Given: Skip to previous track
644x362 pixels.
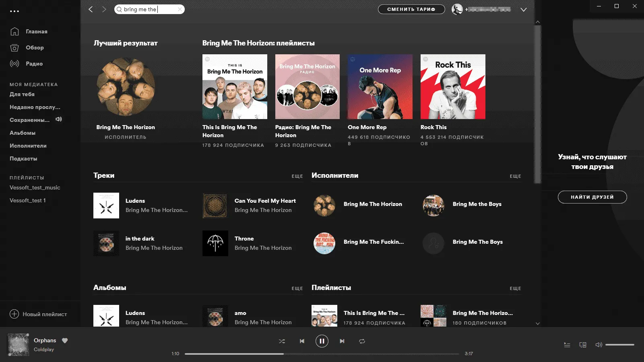Looking at the screenshot, I should pyautogui.click(x=302, y=341).
